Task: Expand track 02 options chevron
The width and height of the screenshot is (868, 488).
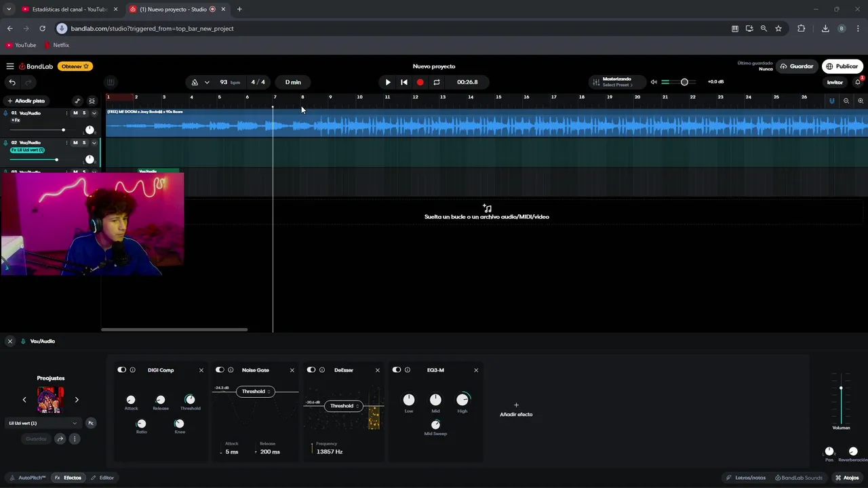Action: [94, 143]
